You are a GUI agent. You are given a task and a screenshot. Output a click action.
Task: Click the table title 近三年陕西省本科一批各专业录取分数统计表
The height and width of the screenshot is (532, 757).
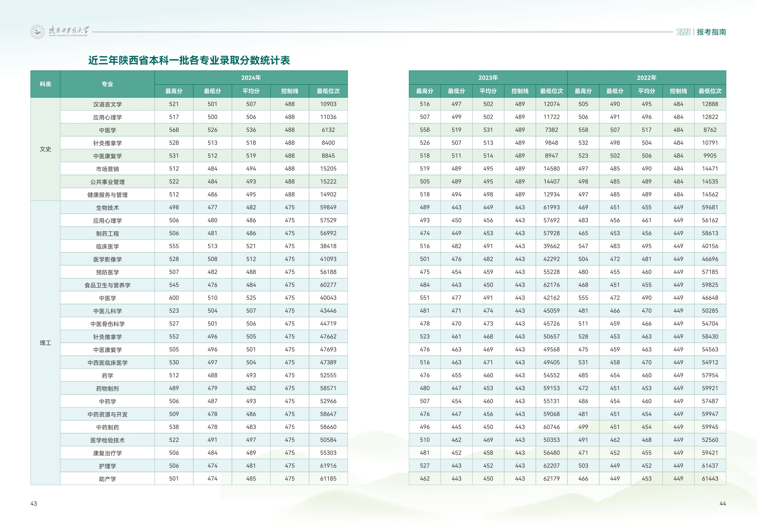pos(189,60)
